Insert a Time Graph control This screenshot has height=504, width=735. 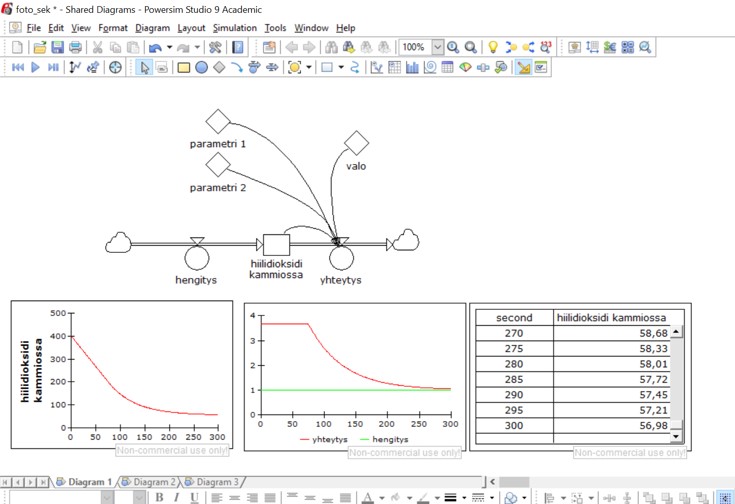377,68
